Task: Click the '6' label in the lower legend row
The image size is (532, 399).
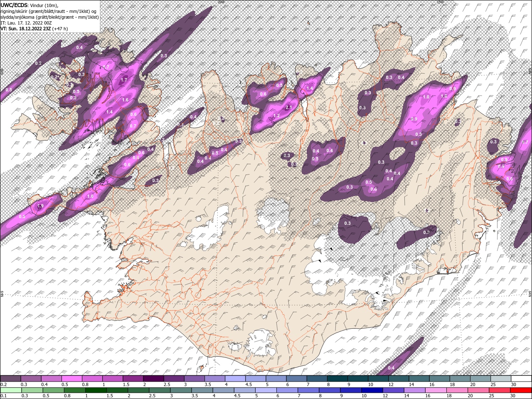Action: point(277,396)
